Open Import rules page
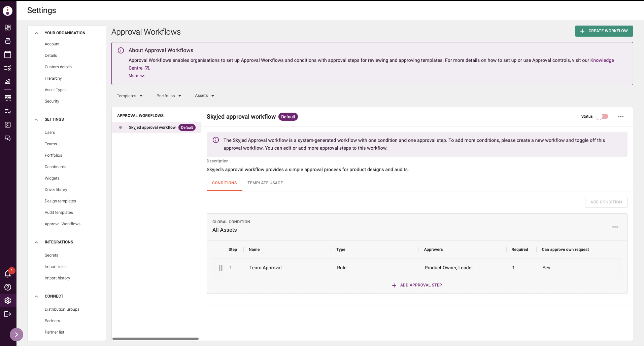644x346 pixels. point(56,267)
